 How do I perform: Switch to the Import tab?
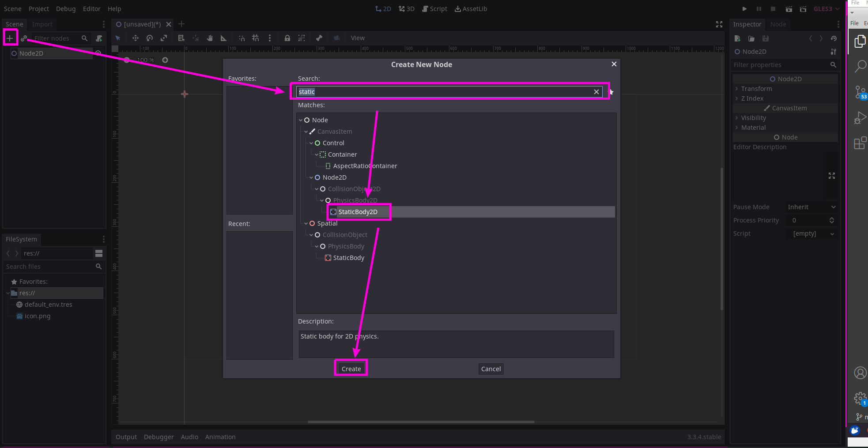click(x=42, y=24)
